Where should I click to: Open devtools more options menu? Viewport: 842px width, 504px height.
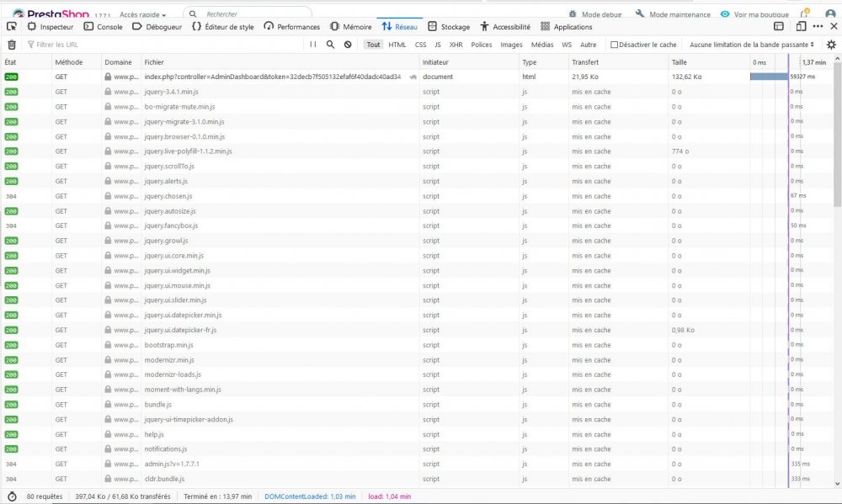pos(818,26)
